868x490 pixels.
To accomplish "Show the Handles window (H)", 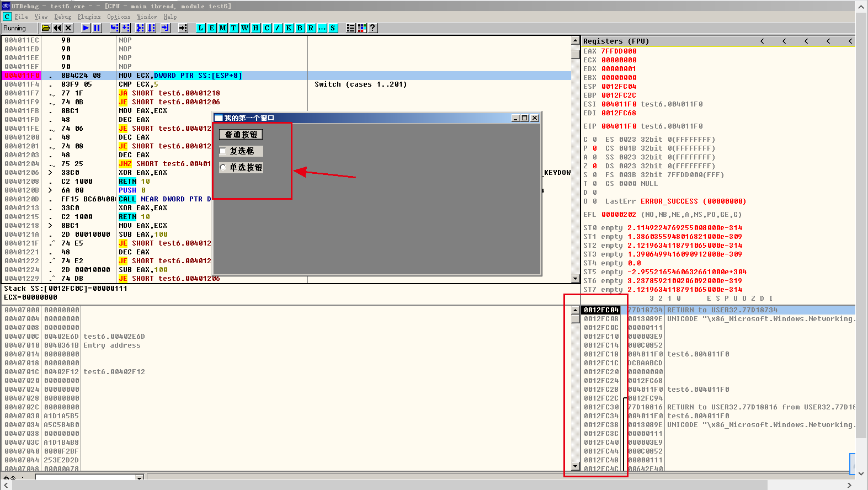I will (256, 28).
